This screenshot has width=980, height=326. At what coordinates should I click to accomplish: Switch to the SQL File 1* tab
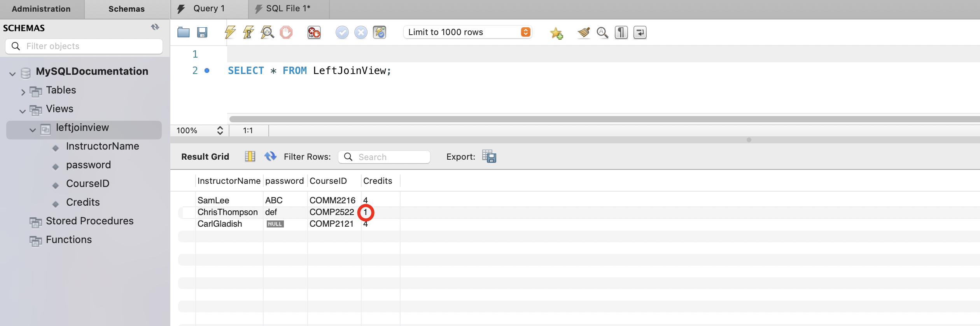pos(288,9)
